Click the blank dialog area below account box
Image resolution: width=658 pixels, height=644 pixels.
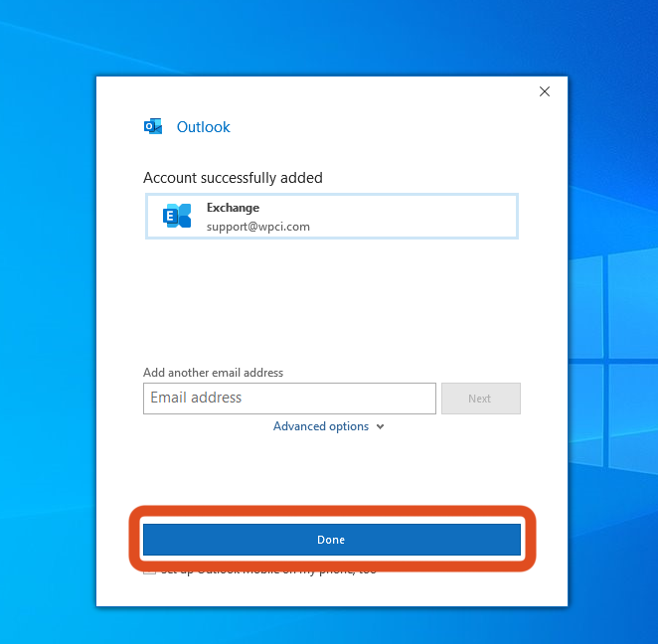[x=331, y=298]
